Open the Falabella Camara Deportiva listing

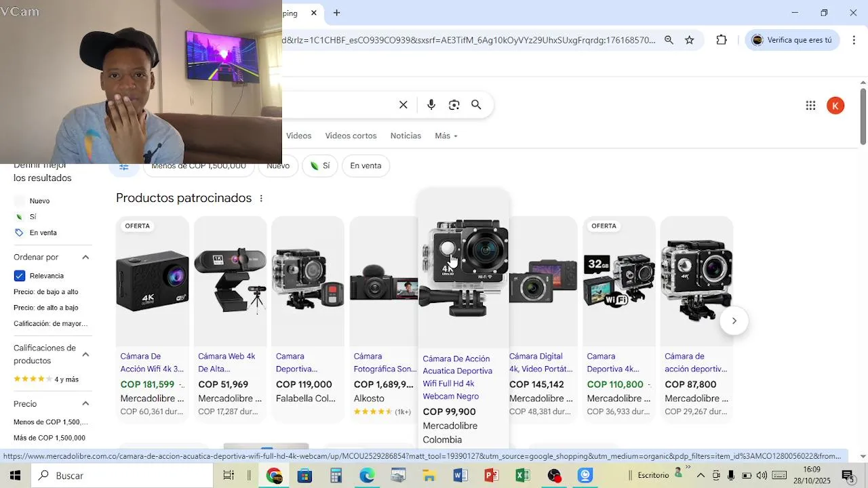click(307, 319)
